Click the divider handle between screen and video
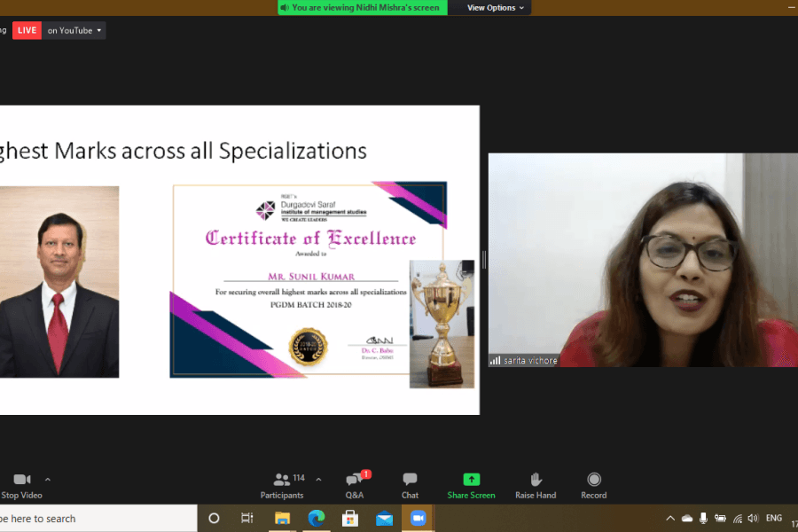 (484, 260)
